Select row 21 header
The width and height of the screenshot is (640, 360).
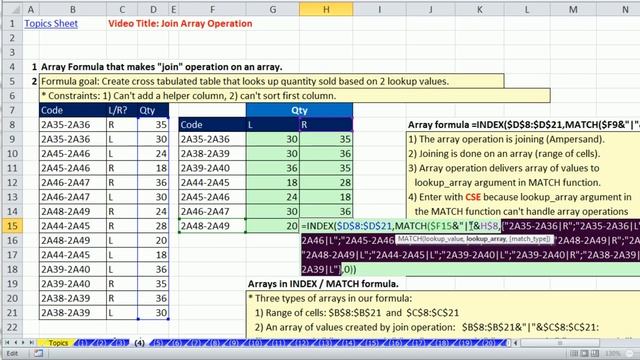[12, 313]
